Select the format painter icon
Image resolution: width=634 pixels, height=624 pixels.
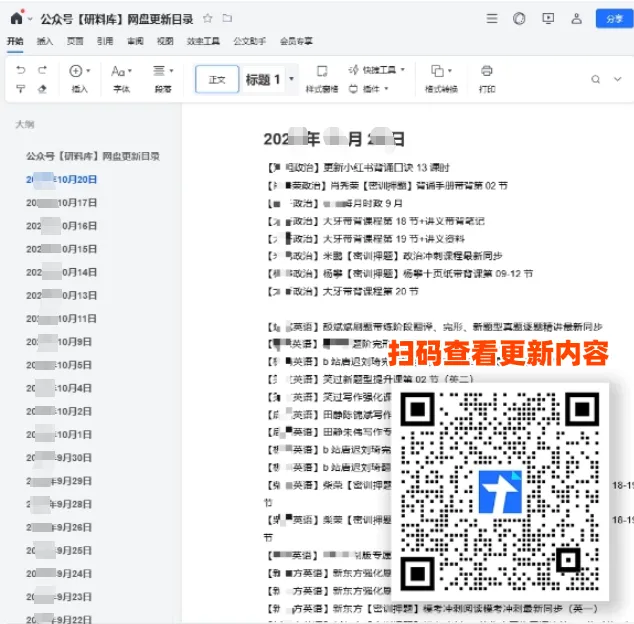[x=20, y=89]
